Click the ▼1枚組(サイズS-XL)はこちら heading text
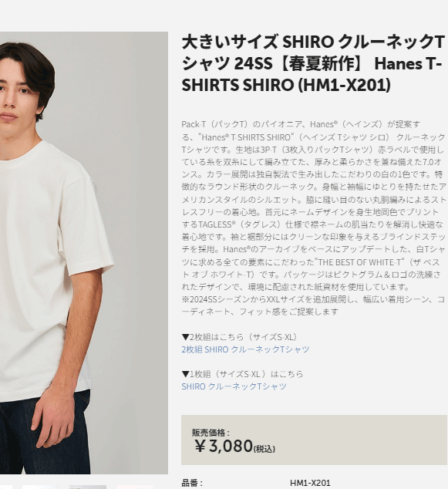Viewport: 448px width, 489px height. (242, 374)
